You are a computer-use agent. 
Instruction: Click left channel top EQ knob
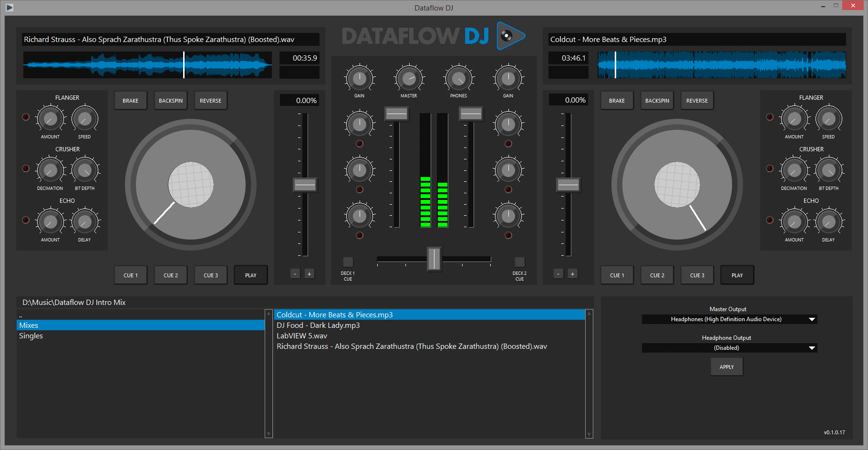359,125
